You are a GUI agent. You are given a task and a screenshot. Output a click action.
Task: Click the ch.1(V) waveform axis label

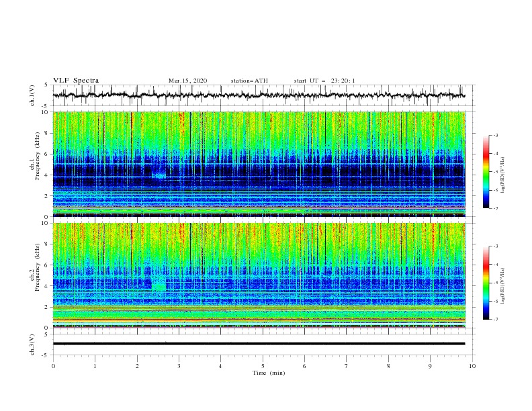click(x=32, y=95)
